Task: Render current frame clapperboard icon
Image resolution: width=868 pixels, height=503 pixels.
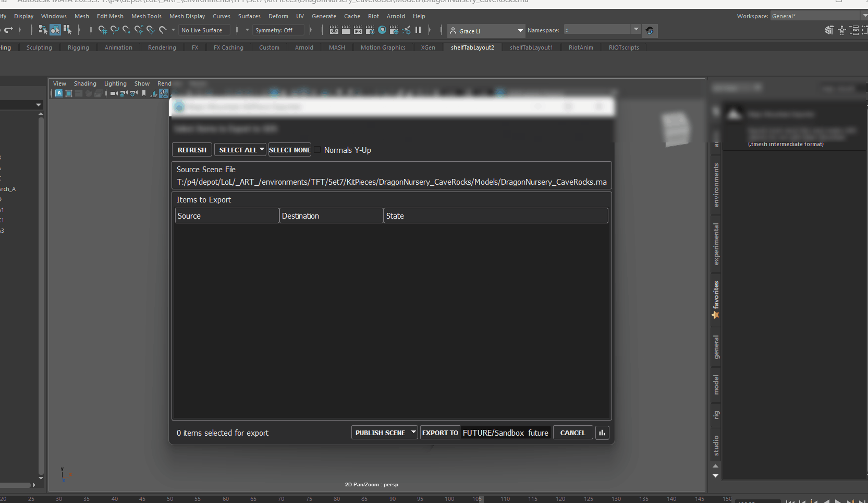Action: [346, 30]
